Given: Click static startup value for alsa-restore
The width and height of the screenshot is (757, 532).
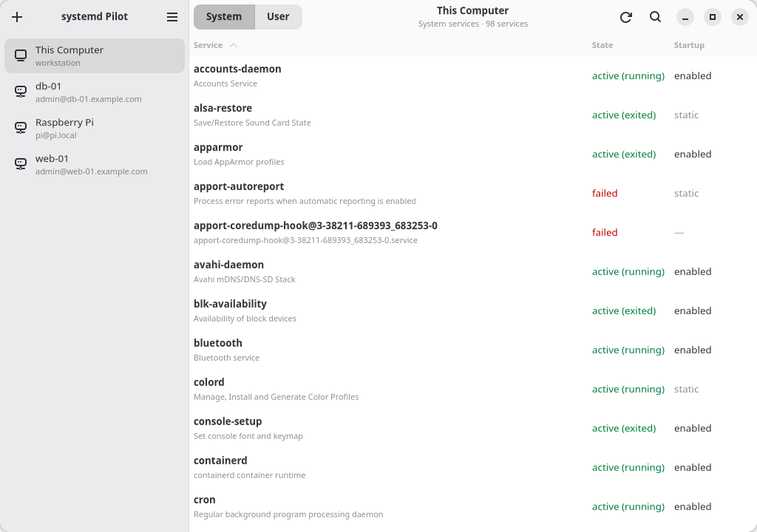Looking at the screenshot, I should 686,115.
